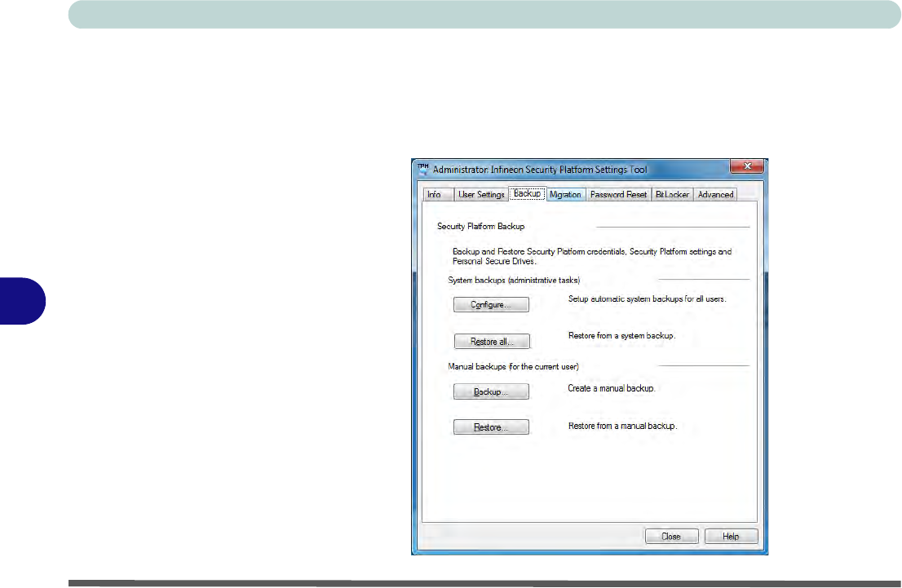Click the Restore... button under Manual backups
Screen dimensions: 902x588
click(x=491, y=427)
